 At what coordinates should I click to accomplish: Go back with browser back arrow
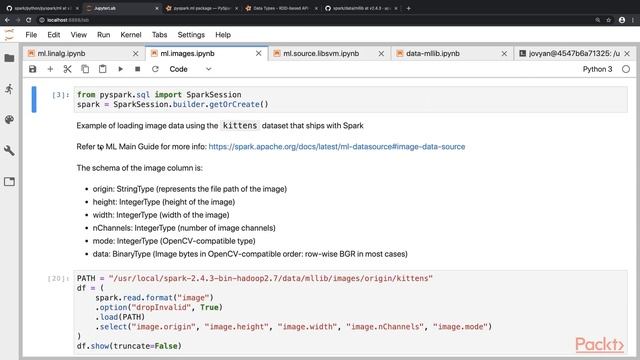(7, 20)
